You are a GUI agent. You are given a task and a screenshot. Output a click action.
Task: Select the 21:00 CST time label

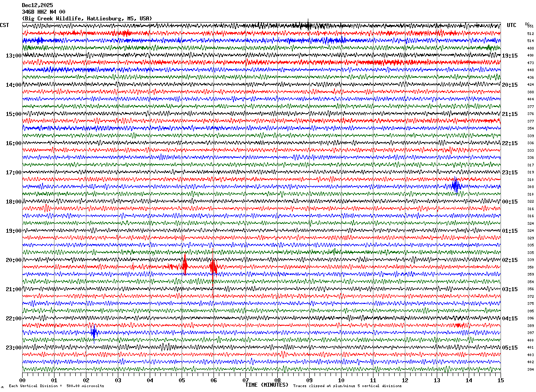[x=13, y=289]
